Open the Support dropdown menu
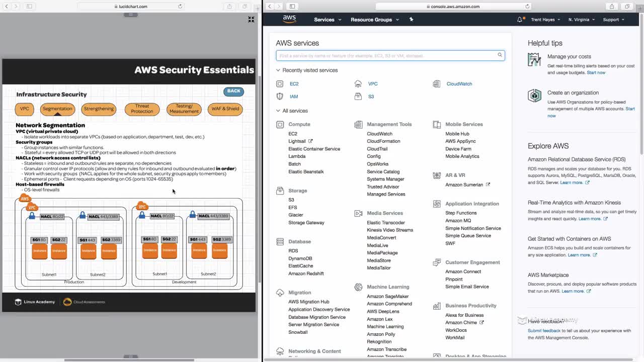 pyautogui.click(x=613, y=20)
